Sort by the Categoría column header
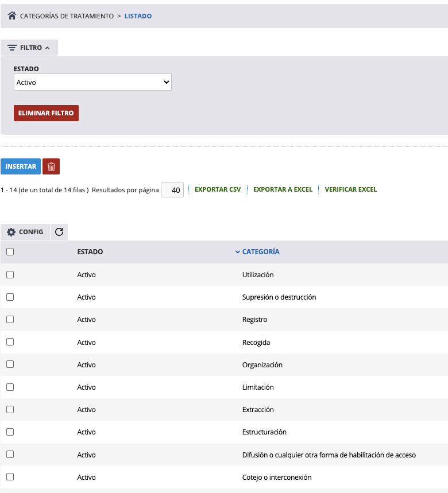 pos(261,251)
